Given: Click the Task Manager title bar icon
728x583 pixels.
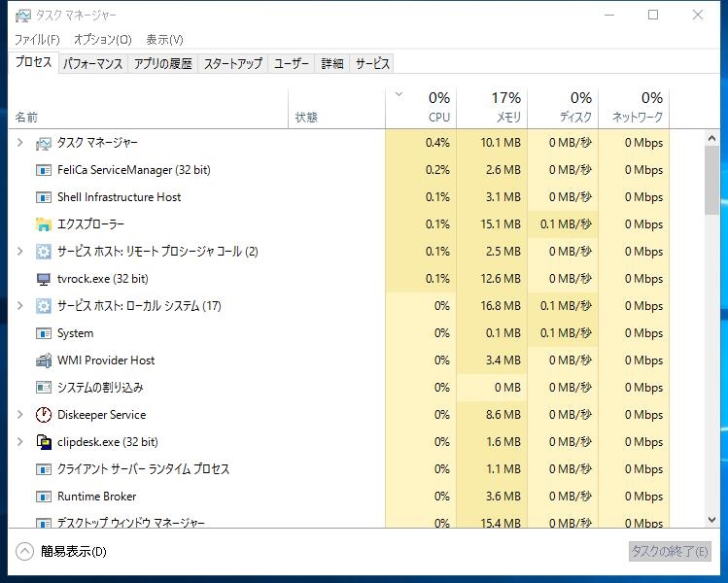Looking at the screenshot, I should (x=22, y=16).
